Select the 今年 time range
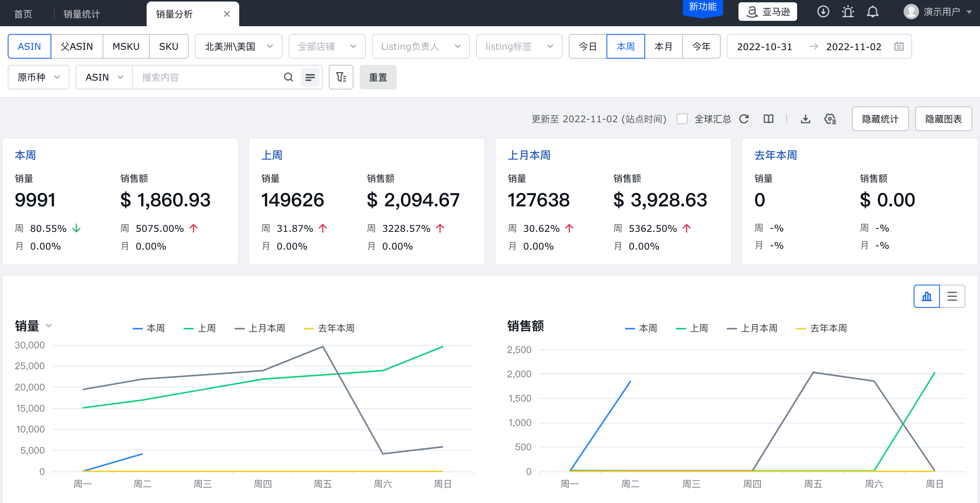The height and width of the screenshot is (503, 980). point(701,46)
